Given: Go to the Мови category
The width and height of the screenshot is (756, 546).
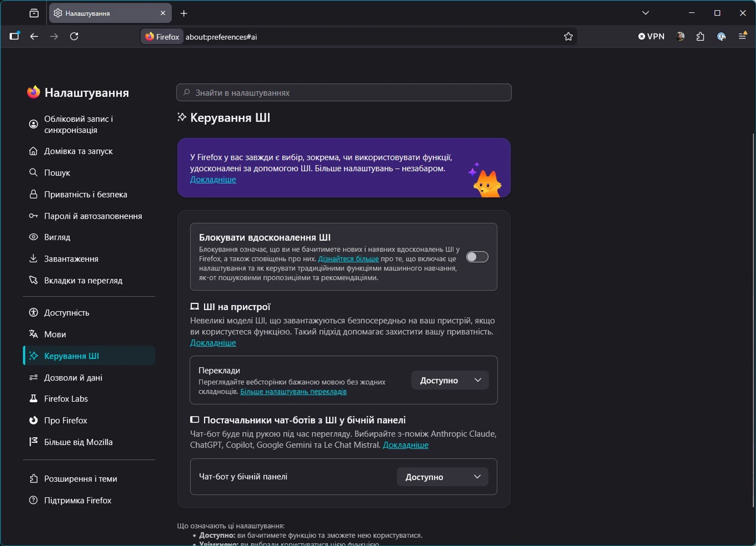Looking at the screenshot, I should [x=89, y=334].
